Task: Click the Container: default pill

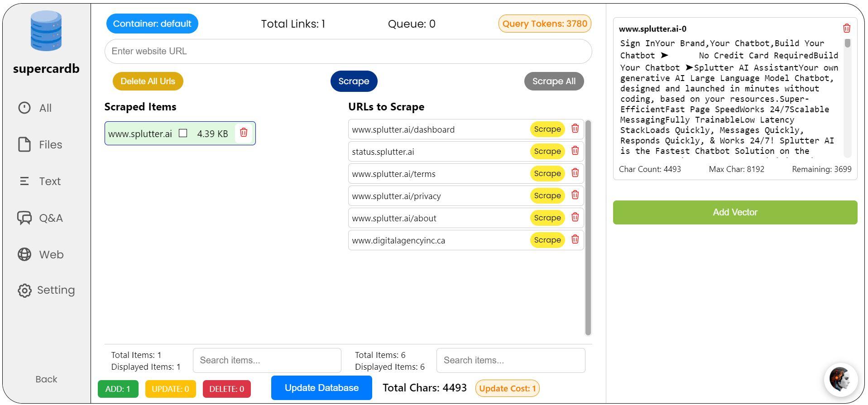Action: pyautogui.click(x=152, y=24)
